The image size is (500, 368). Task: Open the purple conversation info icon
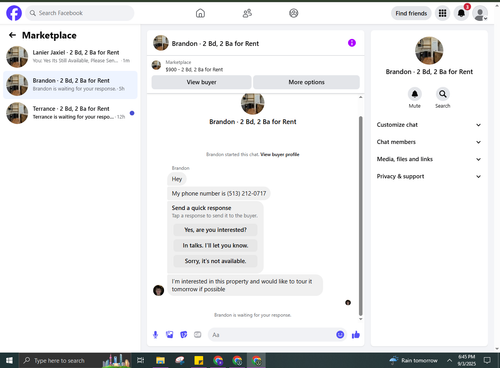(352, 43)
